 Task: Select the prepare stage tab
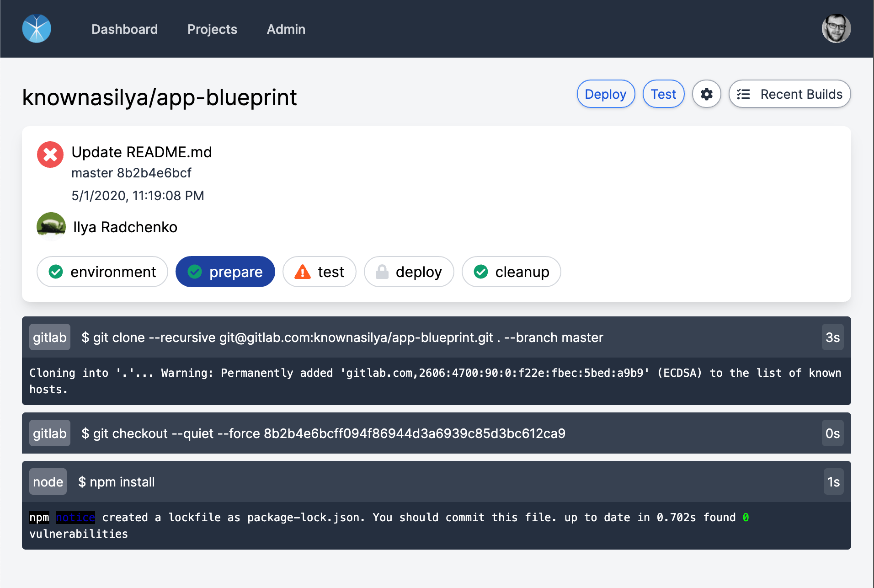click(225, 272)
